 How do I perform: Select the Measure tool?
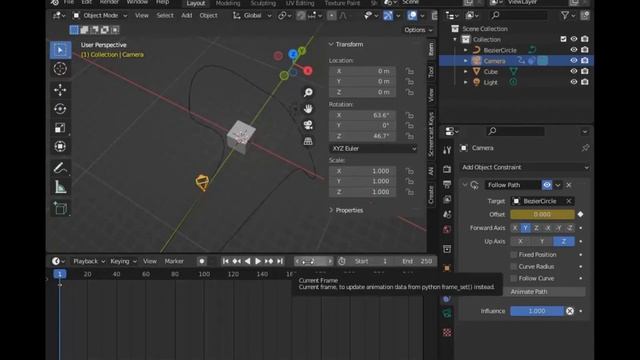[x=60, y=187]
